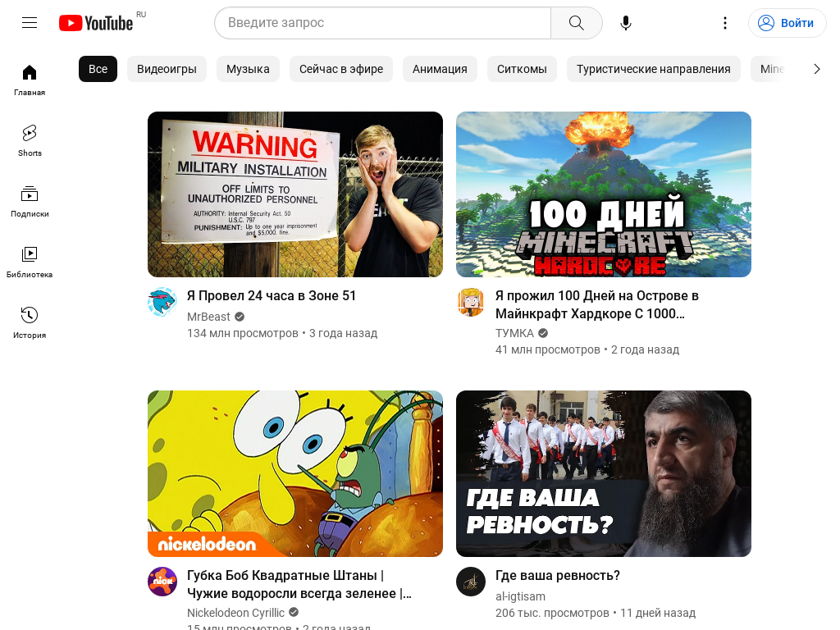The width and height of the screenshot is (840, 630).
Task: Select the Все filter chip
Action: [x=98, y=69]
